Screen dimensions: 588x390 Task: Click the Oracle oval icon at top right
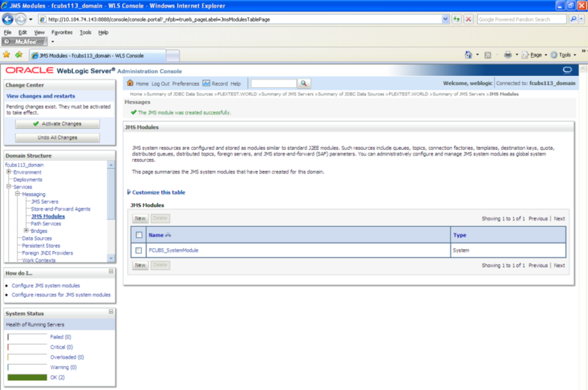(x=567, y=70)
